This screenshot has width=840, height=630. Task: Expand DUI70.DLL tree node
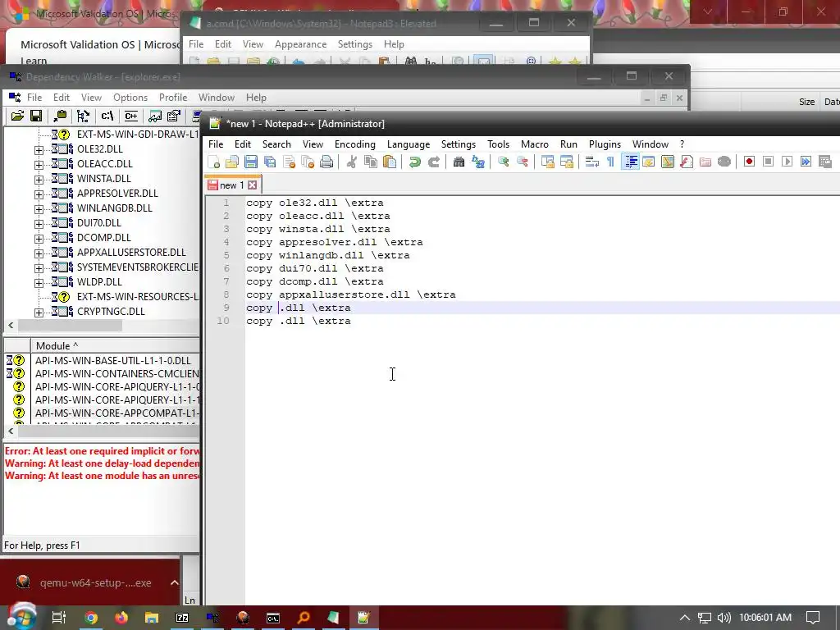coord(39,224)
